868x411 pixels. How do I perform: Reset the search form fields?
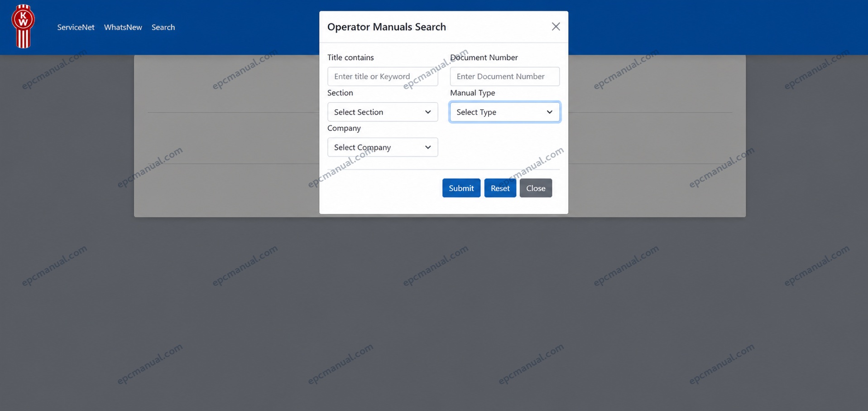pyautogui.click(x=500, y=188)
